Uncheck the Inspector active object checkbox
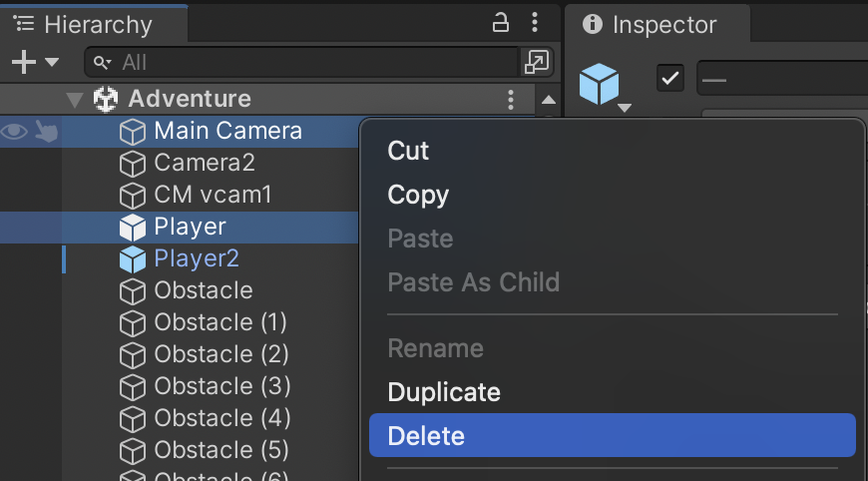The height and width of the screenshot is (481, 868). (670, 78)
